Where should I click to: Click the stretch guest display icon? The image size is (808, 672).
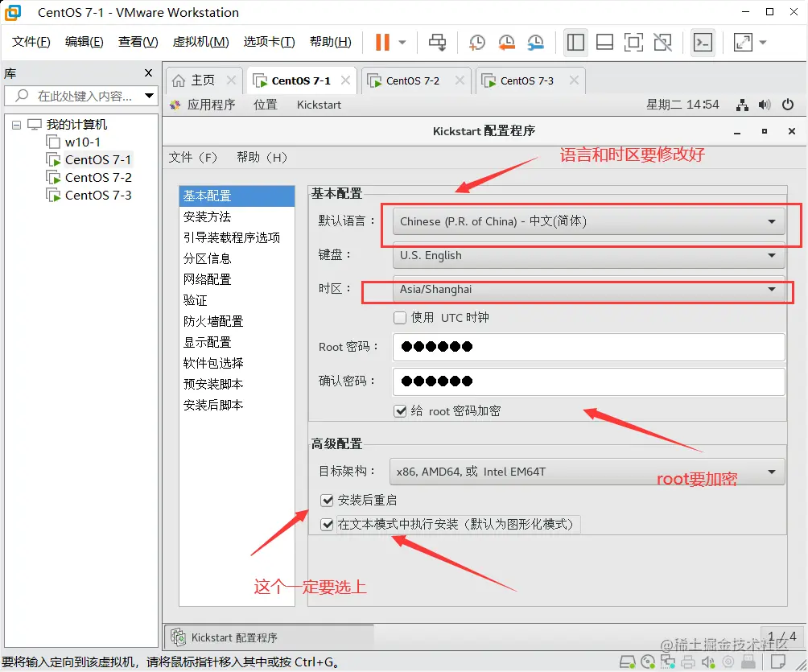click(x=743, y=43)
